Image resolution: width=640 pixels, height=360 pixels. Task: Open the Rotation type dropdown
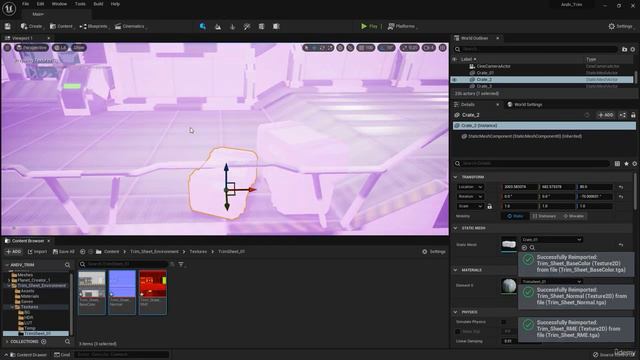point(470,197)
